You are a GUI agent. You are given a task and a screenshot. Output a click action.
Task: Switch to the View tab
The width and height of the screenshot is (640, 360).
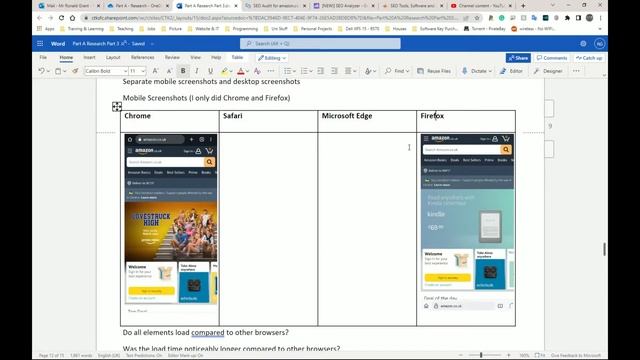click(196, 58)
